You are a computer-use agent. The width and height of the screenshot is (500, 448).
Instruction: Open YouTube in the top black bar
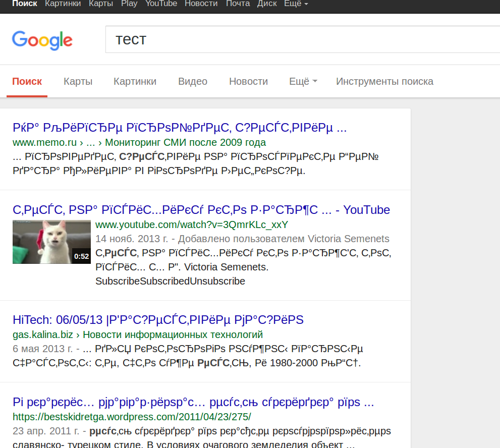pos(161,4)
